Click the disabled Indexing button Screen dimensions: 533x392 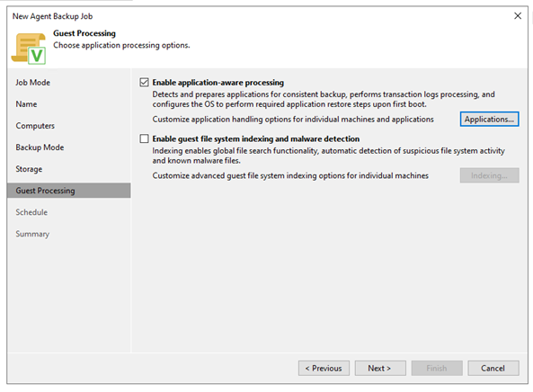pos(489,175)
